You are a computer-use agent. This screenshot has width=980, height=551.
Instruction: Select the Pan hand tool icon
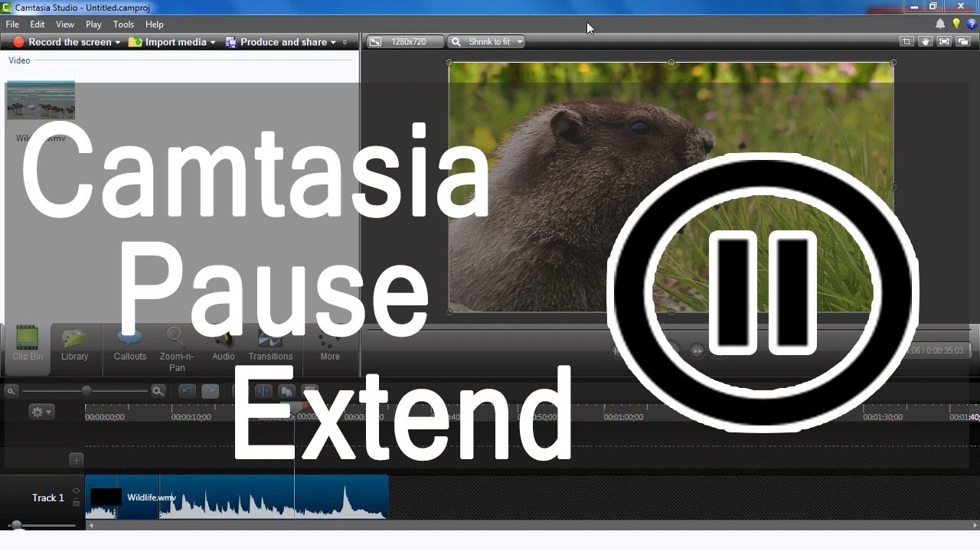tap(926, 42)
